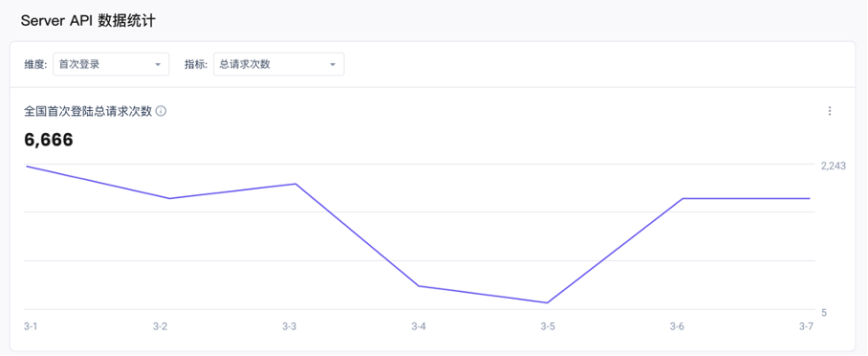The width and height of the screenshot is (868, 356).
Task: Click the 3-6 date label on axis
Action: (677, 326)
